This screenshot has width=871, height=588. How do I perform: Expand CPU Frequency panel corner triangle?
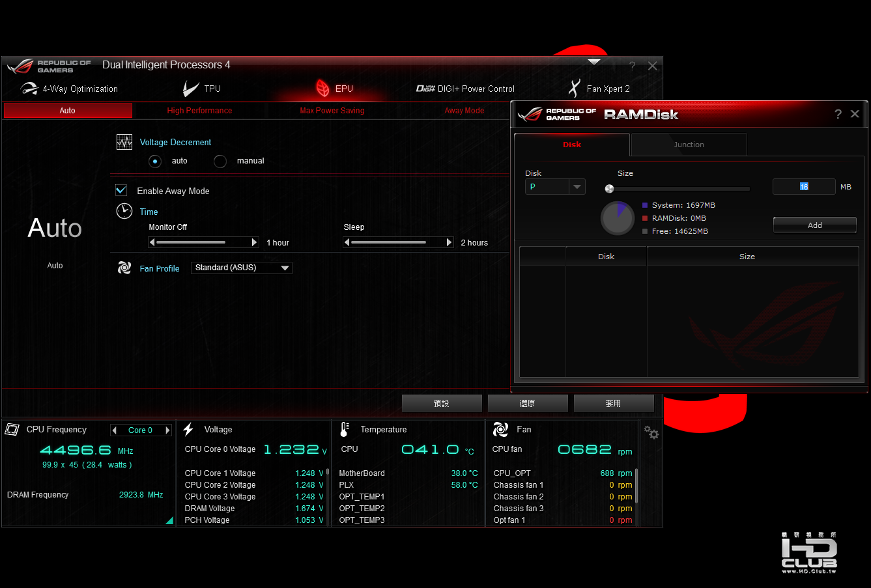[169, 520]
